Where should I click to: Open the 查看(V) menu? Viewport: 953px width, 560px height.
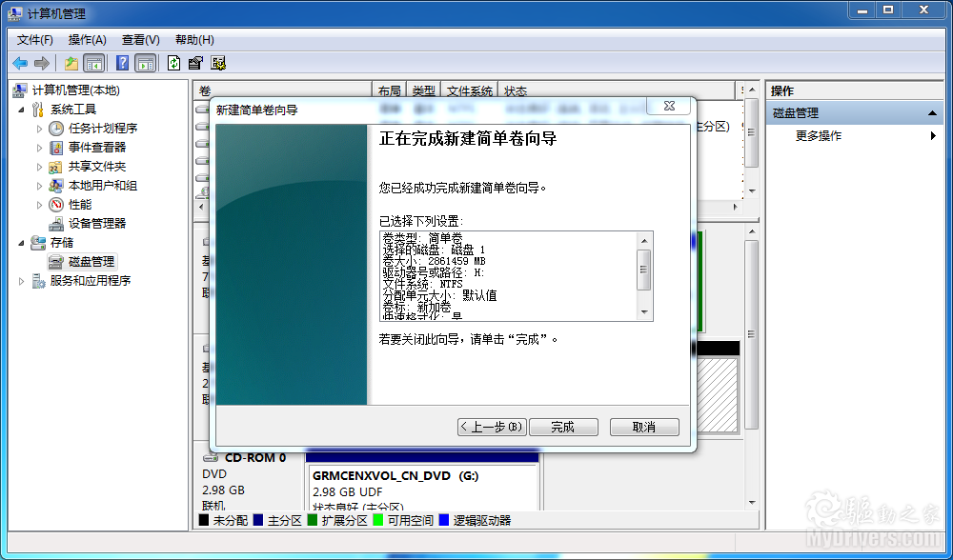pyautogui.click(x=140, y=40)
